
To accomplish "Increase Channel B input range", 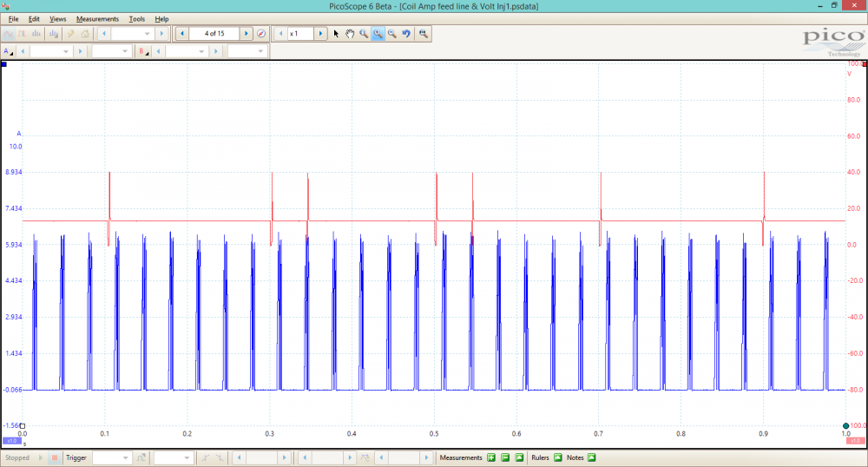I will (216, 51).
